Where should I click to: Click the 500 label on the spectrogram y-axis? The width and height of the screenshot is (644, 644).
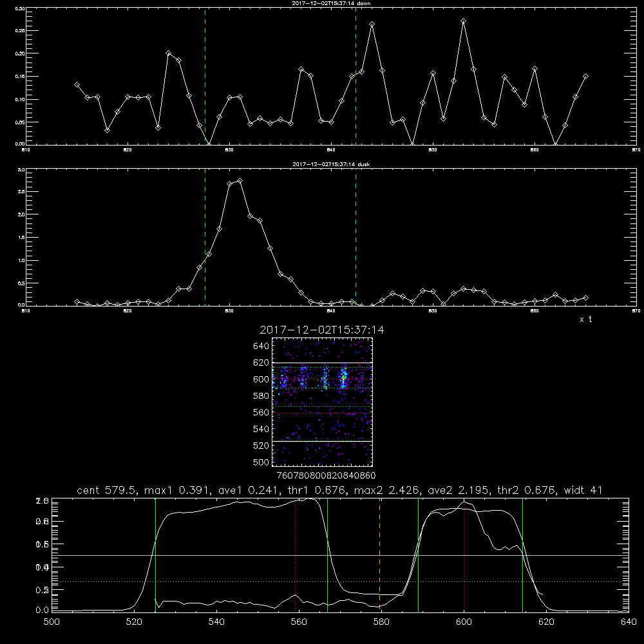[x=261, y=462]
